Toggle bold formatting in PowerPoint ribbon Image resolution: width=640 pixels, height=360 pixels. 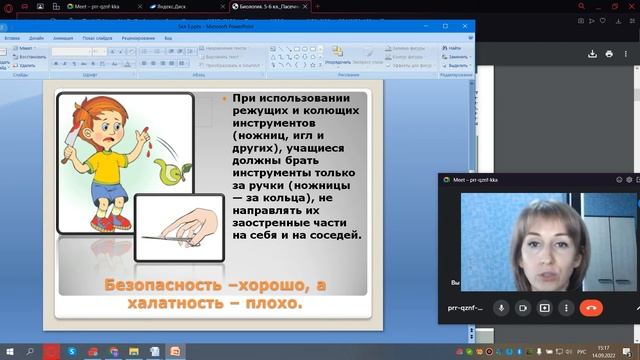[56, 64]
